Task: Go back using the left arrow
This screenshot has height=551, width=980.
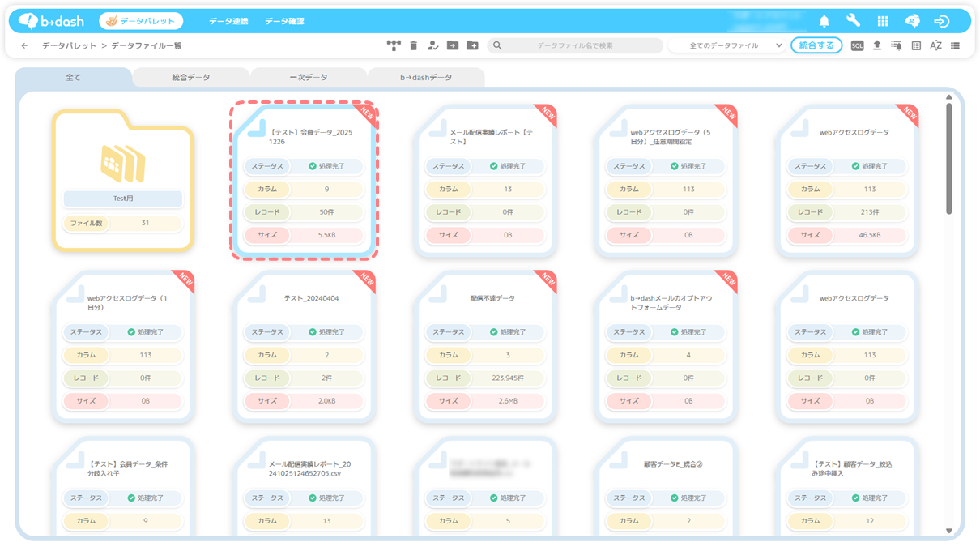Action: point(24,46)
